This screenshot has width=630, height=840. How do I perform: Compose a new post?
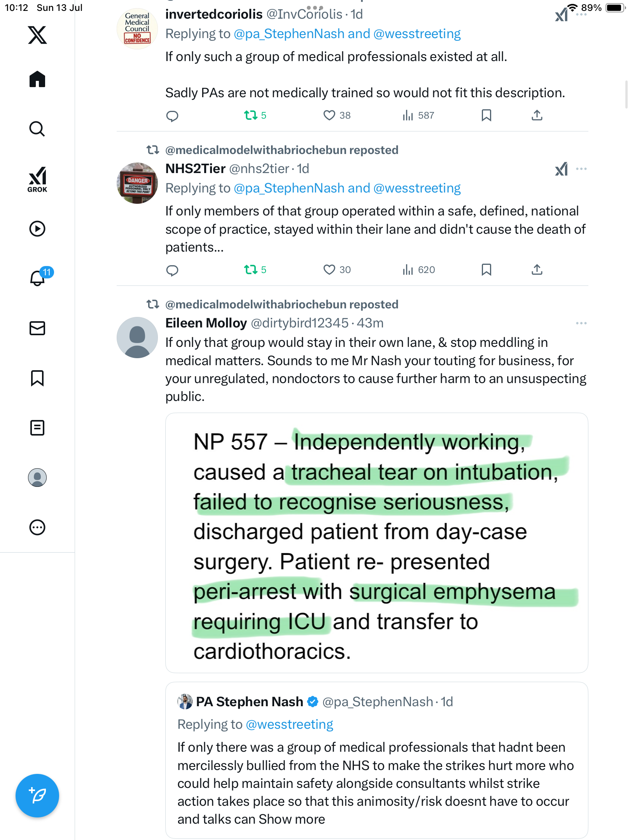click(37, 796)
